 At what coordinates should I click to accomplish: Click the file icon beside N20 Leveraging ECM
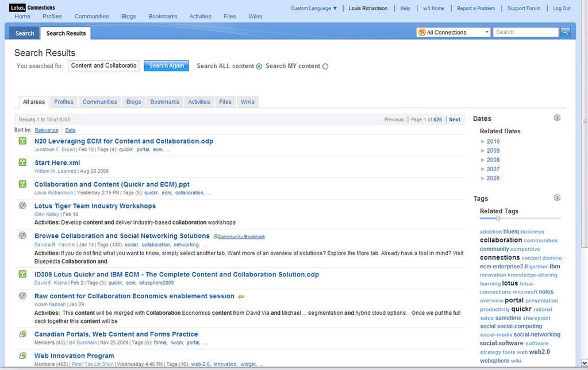[22, 141]
